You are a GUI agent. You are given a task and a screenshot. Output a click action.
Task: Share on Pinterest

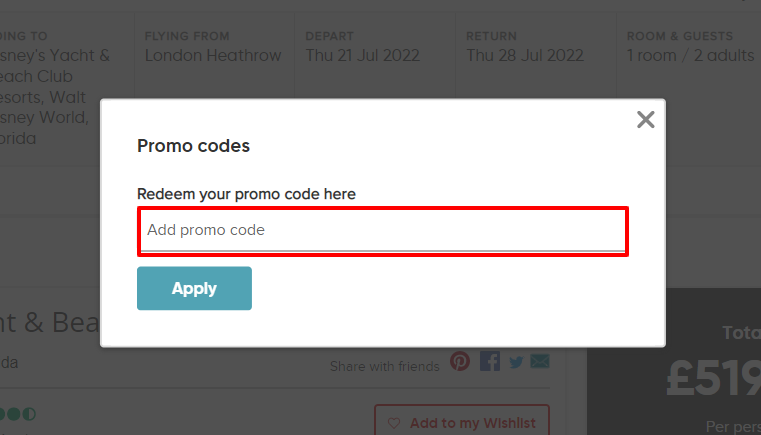point(460,362)
